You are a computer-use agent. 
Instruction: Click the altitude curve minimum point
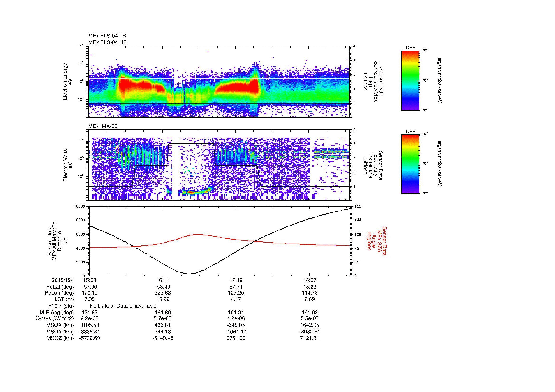coord(189,274)
